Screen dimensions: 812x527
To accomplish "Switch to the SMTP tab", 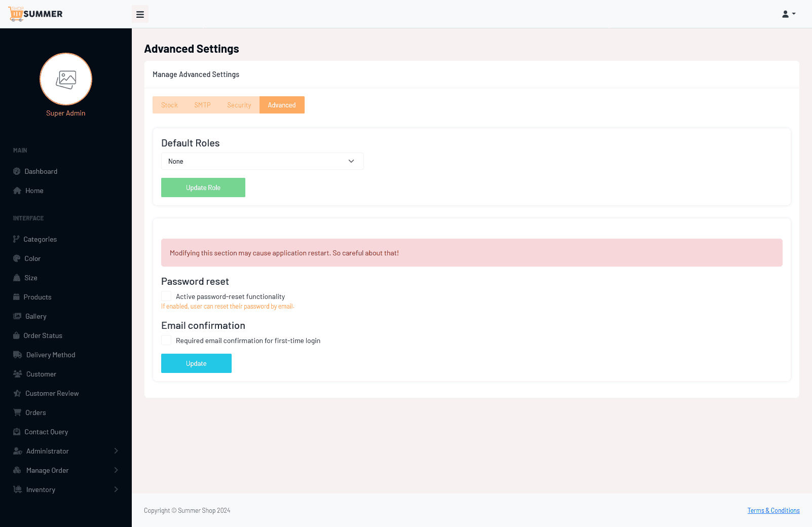I will pos(202,105).
